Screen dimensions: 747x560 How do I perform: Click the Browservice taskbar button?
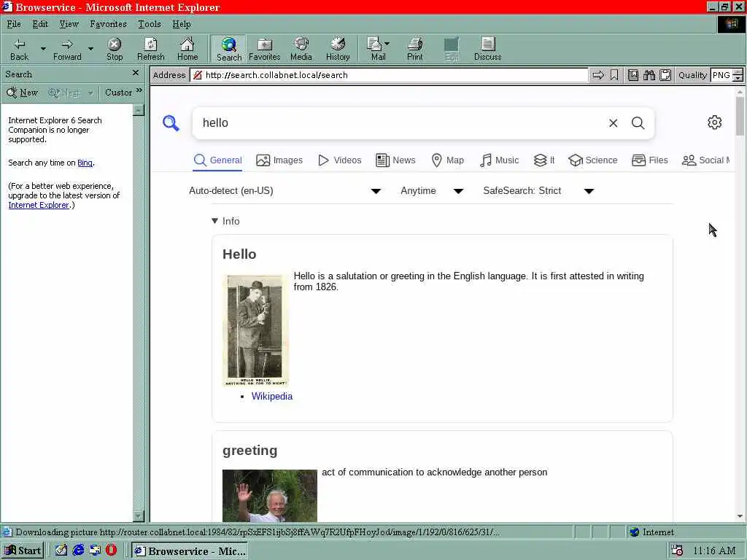coord(190,551)
